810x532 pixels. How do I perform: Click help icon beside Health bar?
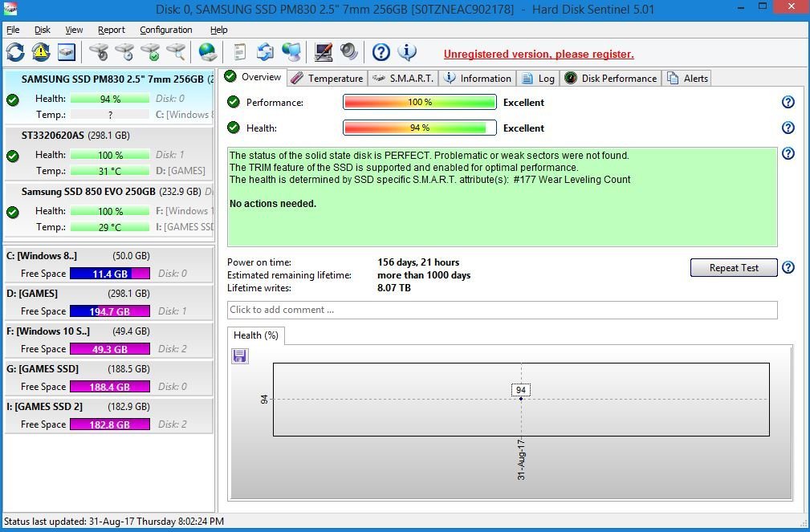coord(788,128)
